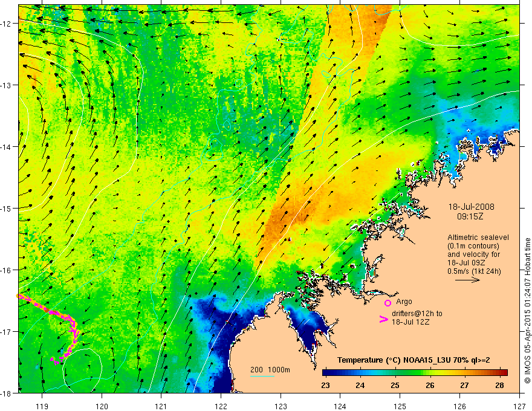Viewport: 532px width, 411px height.
Task: Click the colour bar tick label "24"
Action: coord(360,386)
